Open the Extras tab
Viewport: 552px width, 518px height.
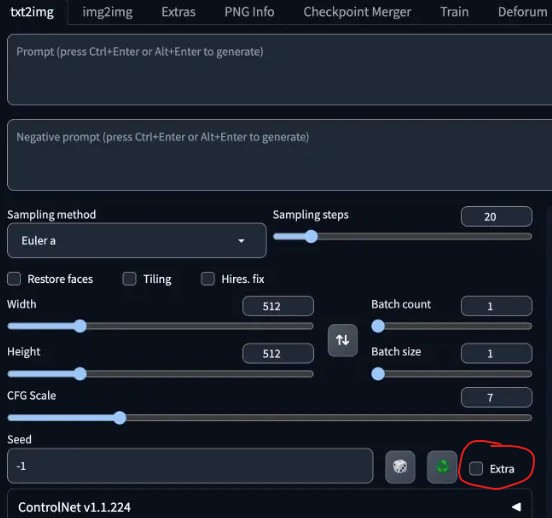tap(178, 12)
